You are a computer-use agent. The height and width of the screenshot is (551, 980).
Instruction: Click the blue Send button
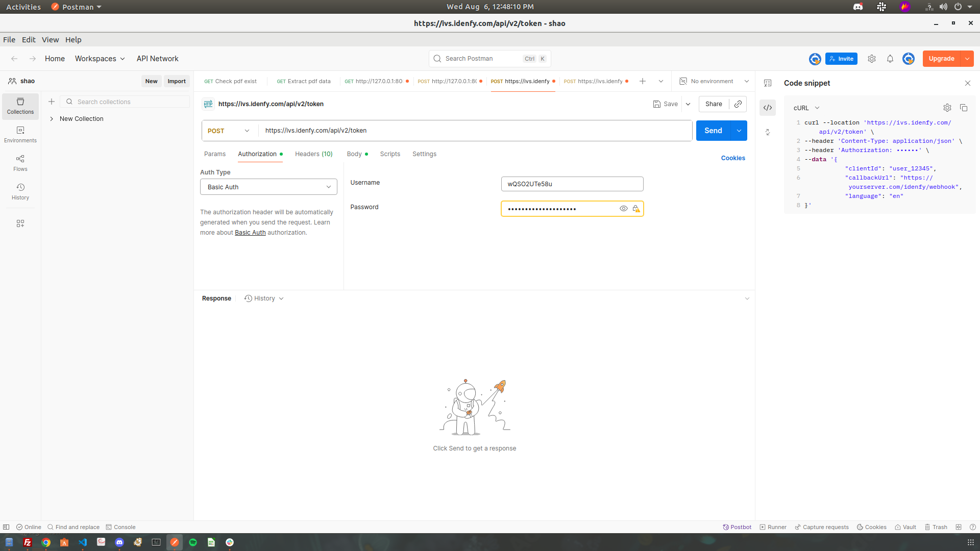tap(713, 131)
